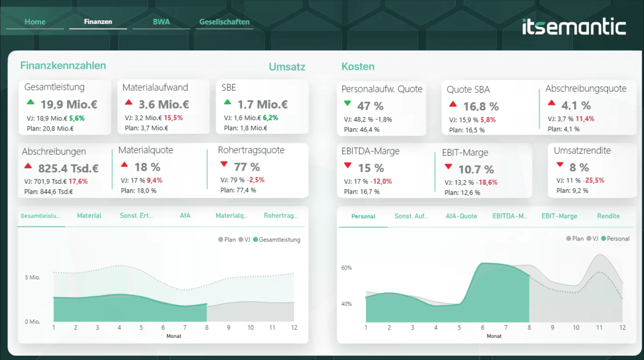Click green up arrow in SBE card
644x360 pixels.
228,102
